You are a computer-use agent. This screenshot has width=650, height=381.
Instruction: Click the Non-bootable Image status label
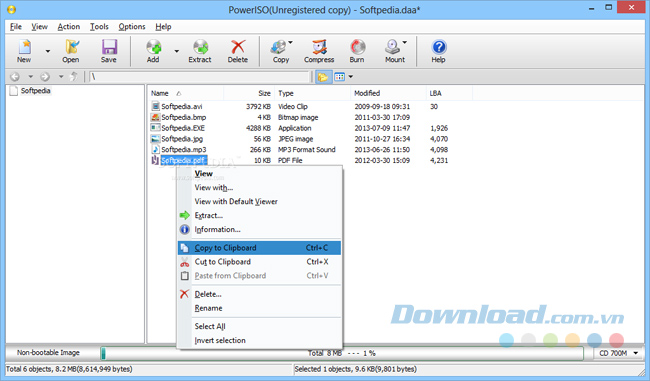point(48,353)
